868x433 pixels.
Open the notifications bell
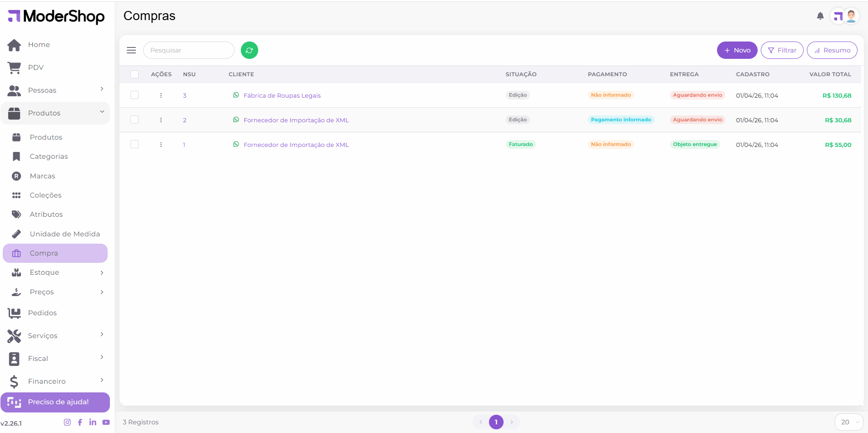[x=820, y=16]
